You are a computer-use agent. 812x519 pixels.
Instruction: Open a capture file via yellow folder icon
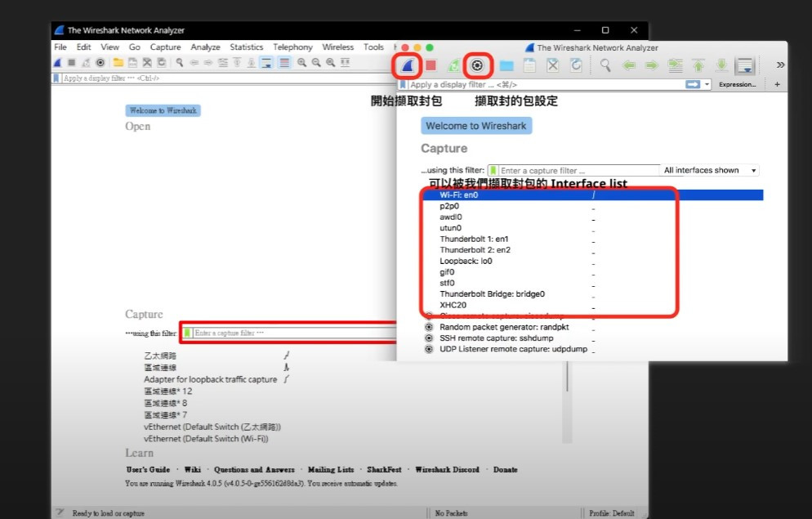[x=118, y=63]
